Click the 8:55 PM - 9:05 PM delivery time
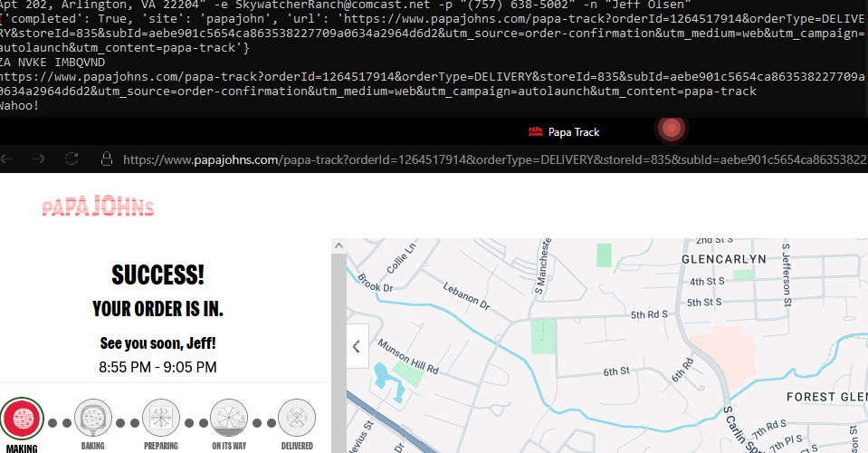Image resolution: width=868 pixels, height=453 pixels. coord(157,367)
